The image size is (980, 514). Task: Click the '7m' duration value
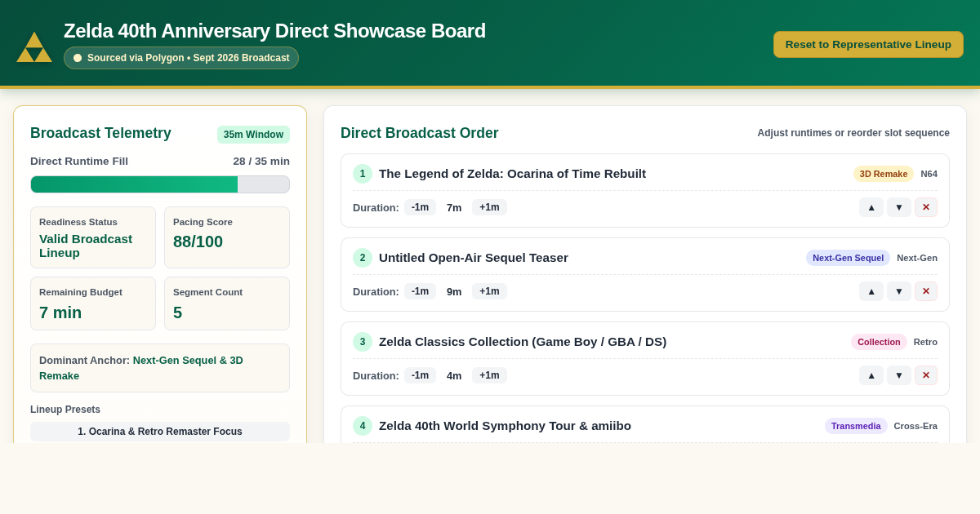[454, 207]
